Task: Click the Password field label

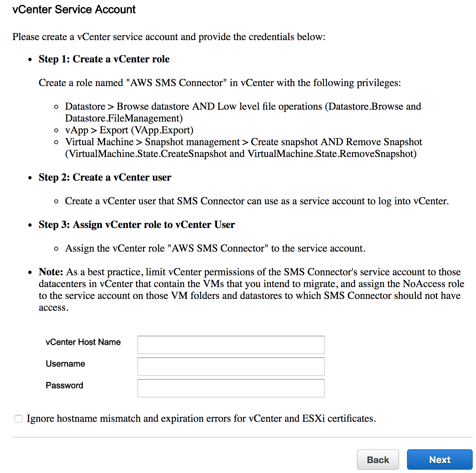Action: (x=64, y=386)
